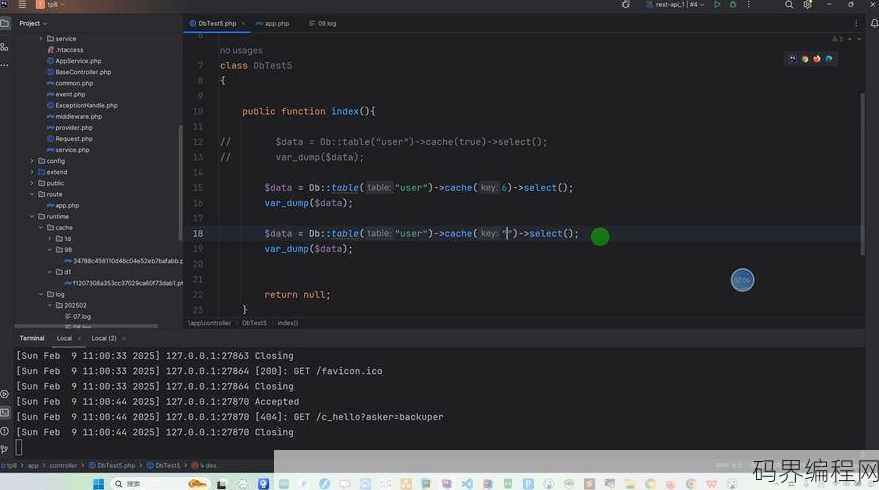
Task: Open IDE debug listener icon in toolbar
Action: [x=626, y=4]
